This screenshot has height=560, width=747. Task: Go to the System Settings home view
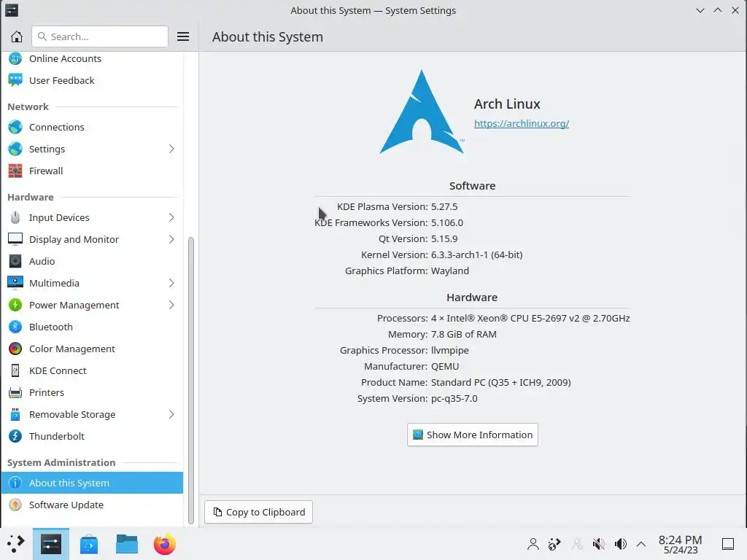point(17,36)
